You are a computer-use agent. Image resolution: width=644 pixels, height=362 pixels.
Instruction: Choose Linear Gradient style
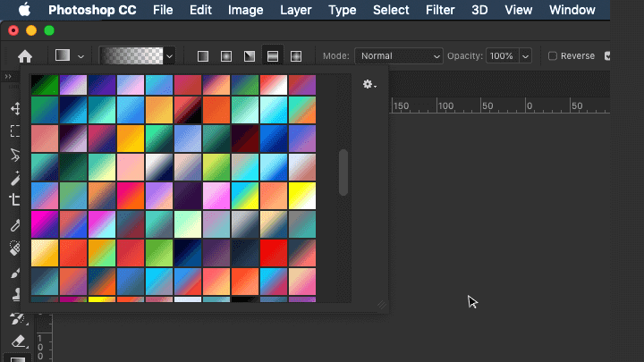pyautogui.click(x=203, y=56)
